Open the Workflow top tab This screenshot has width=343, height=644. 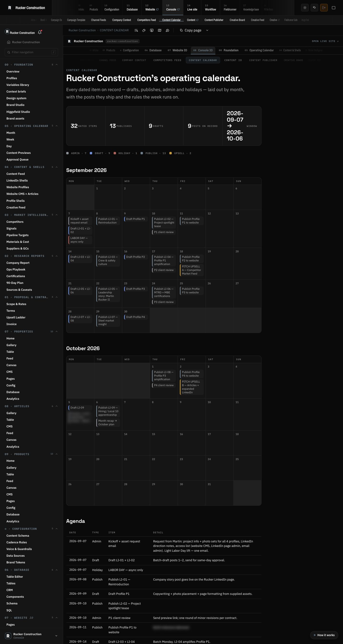(x=210, y=8)
